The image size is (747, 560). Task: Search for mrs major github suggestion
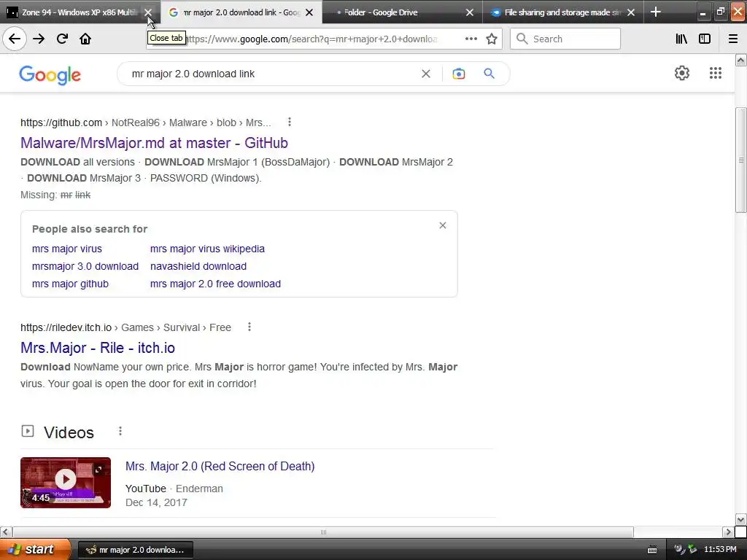pyautogui.click(x=70, y=284)
